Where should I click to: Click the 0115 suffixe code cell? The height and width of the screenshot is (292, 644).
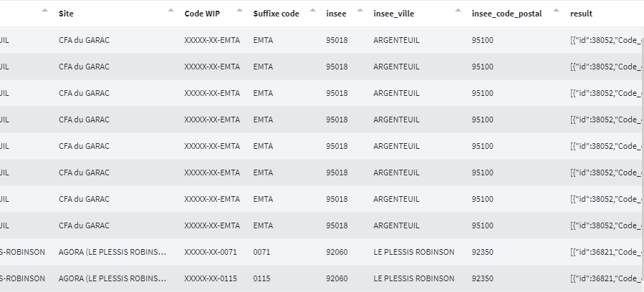[x=262, y=278]
